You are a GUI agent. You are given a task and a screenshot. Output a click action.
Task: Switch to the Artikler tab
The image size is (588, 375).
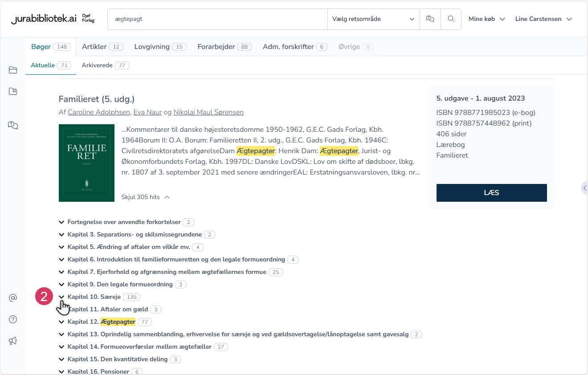point(102,47)
